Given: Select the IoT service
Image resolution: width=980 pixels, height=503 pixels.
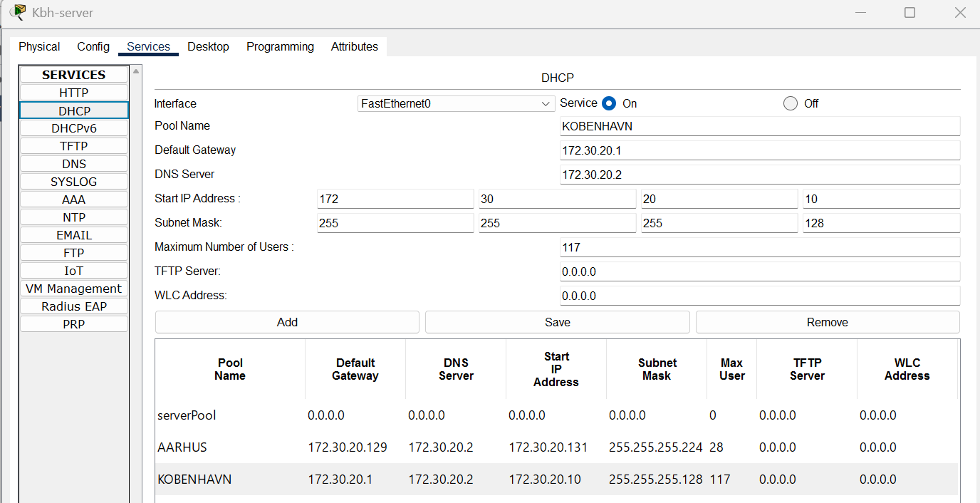Looking at the screenshot, I should (x=74, y=271).
